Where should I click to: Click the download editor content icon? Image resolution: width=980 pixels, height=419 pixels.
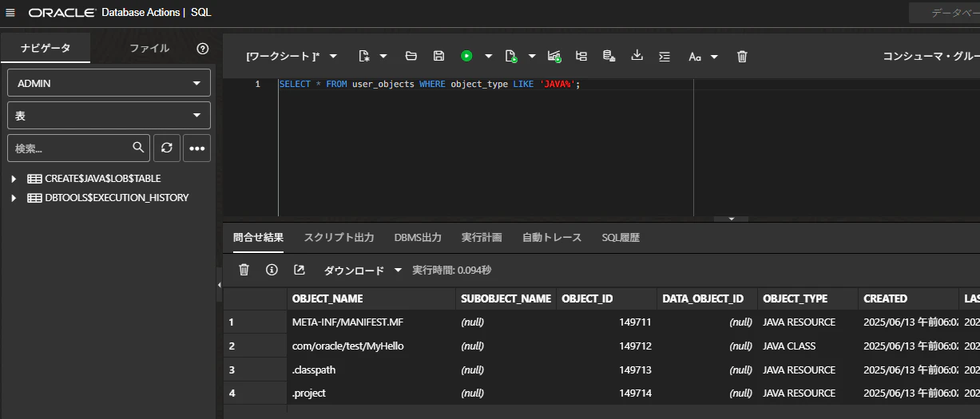pos(637,56)
